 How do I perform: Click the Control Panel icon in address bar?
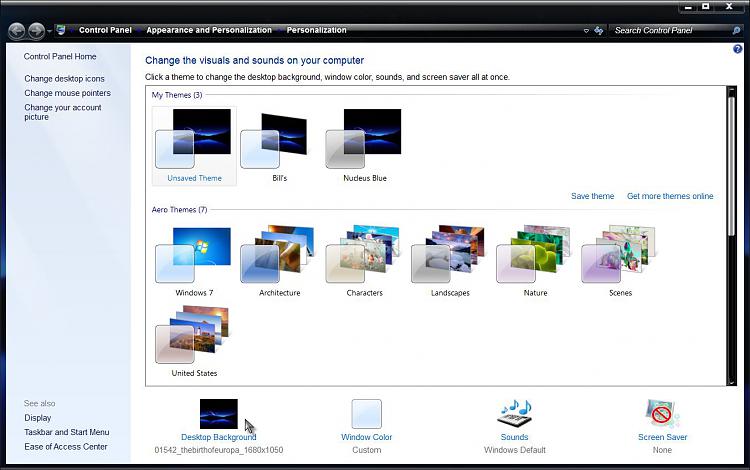pyautogui.click(x=61, y=30)
